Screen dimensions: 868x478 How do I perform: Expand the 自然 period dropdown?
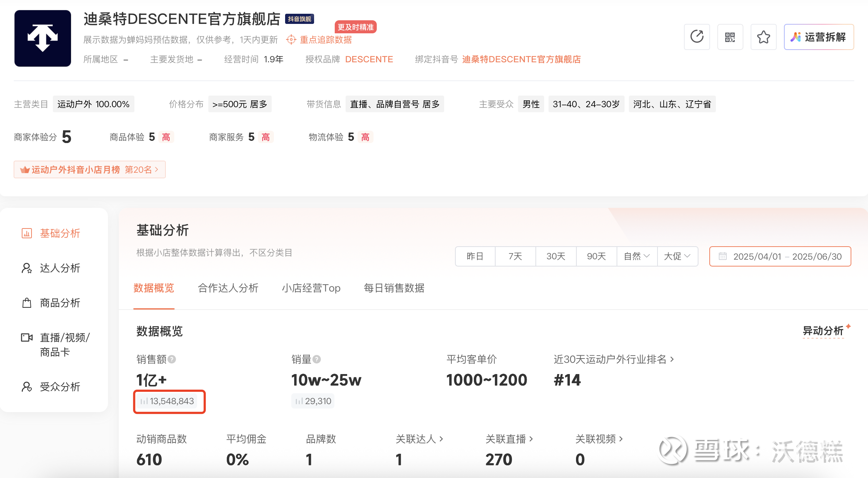click(637, 256)
